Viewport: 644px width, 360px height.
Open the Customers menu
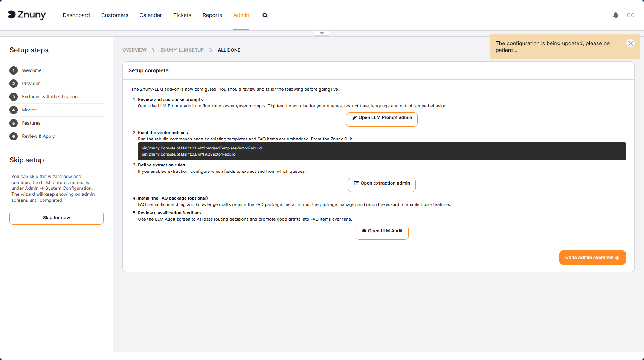click(115, 15)
